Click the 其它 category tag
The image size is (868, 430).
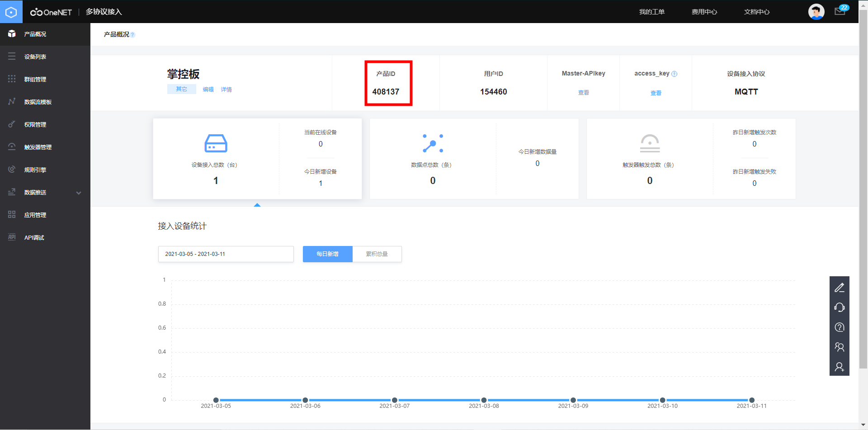point(181,89)
